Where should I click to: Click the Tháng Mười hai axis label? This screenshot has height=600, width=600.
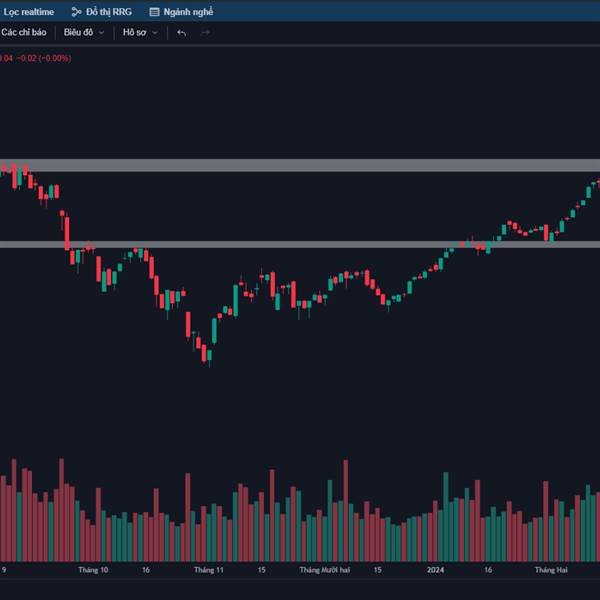[x=324, y=570]
